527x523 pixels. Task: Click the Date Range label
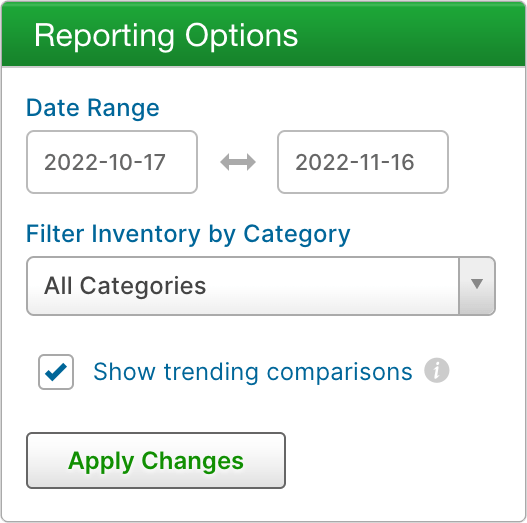93,108
